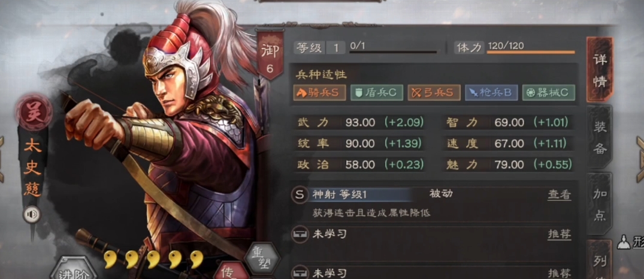Open the 详情 details tab
Viewport: 644px width, 279px height.
click(x=600, y=69)
